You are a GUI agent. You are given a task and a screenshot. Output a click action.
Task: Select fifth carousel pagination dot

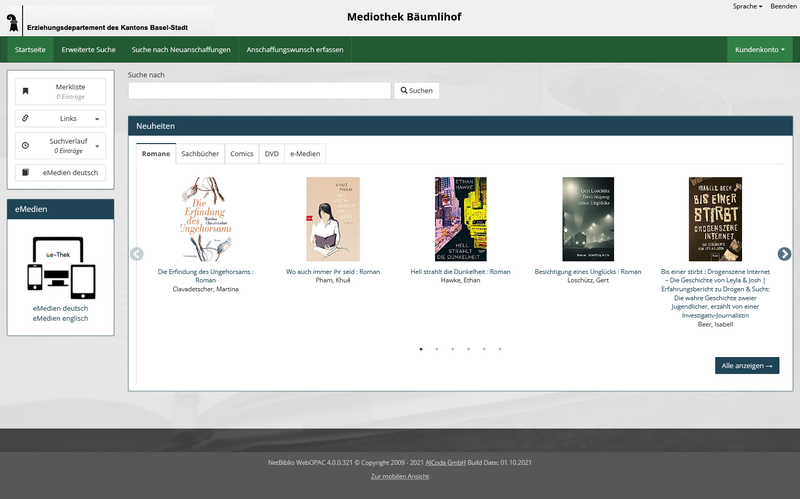(484, 349)
